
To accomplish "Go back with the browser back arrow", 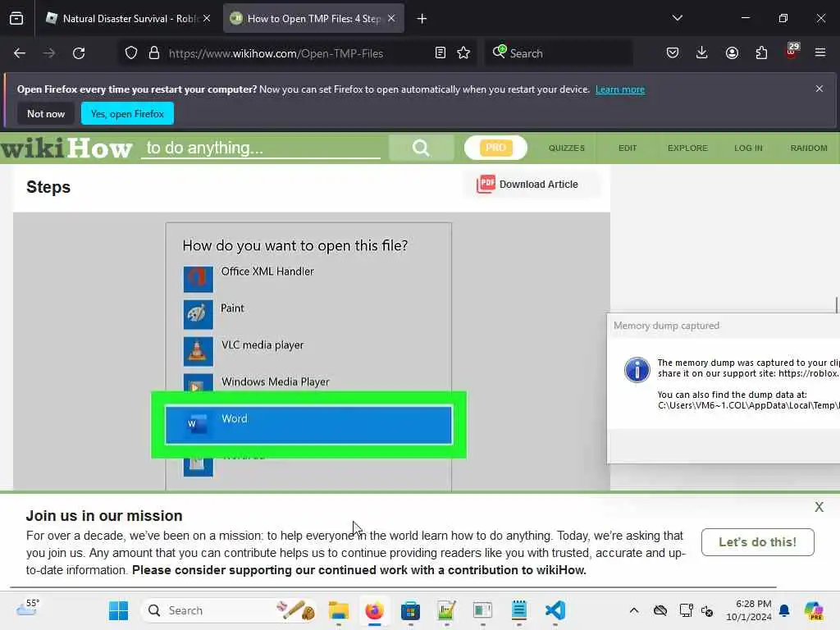I will [x=20, y=53].
